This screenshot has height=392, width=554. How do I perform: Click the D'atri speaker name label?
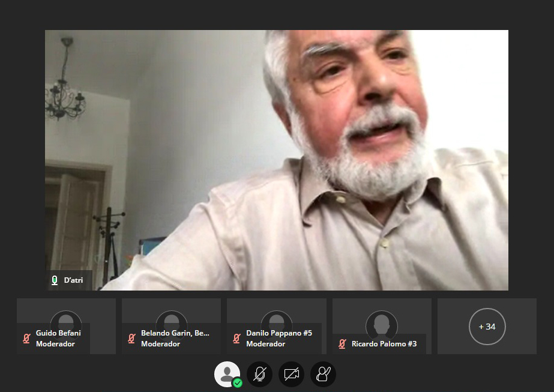point(74,280)
